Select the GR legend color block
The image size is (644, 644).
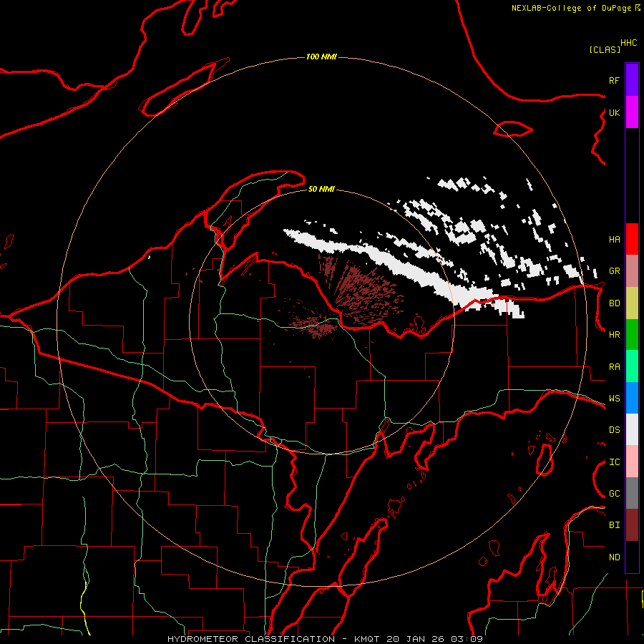pyautogui.click(x=632, y=271)
